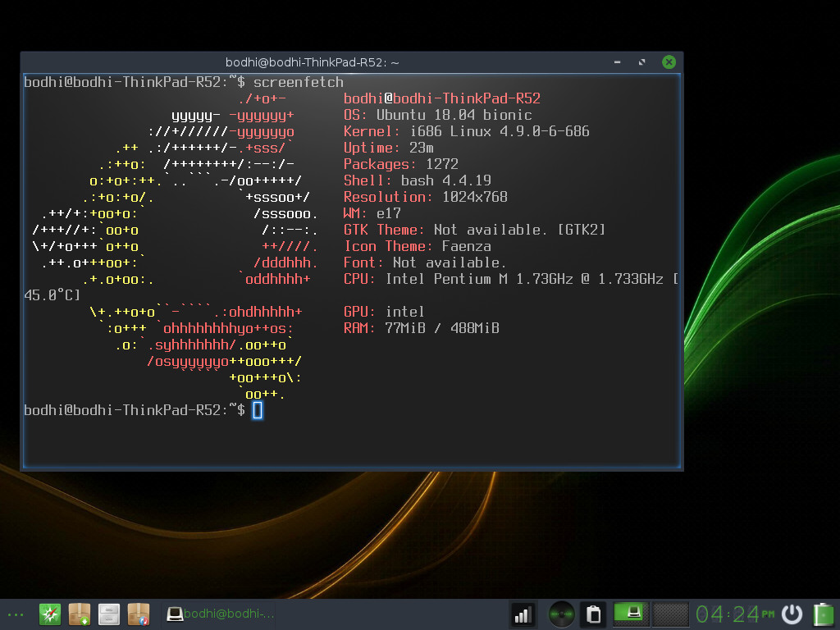840x630 pixels.
Task: Click the 'screenfetch' command text
Action: pyautogui.click(x=299, y=82)
